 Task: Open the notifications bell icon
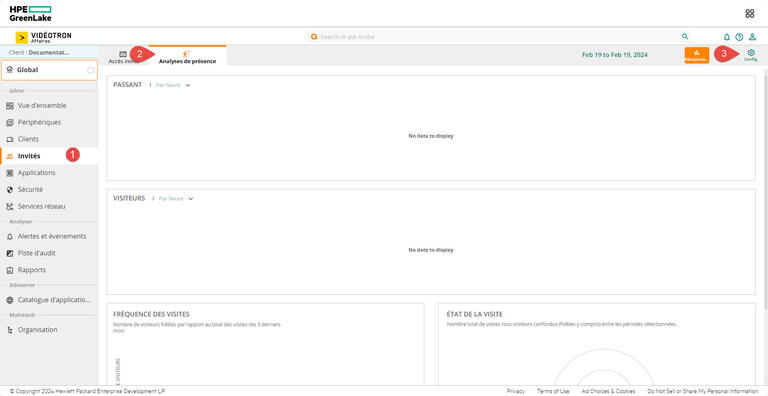(x=727, y=37)
